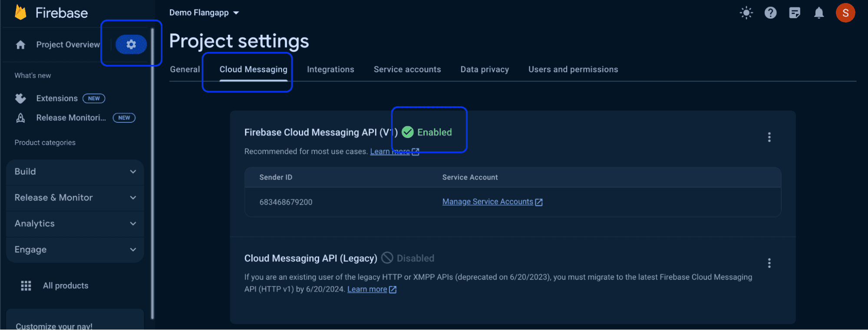Click the user account avatar S
The width and height of the screenshot is (868, 330).
pos(845,13)
